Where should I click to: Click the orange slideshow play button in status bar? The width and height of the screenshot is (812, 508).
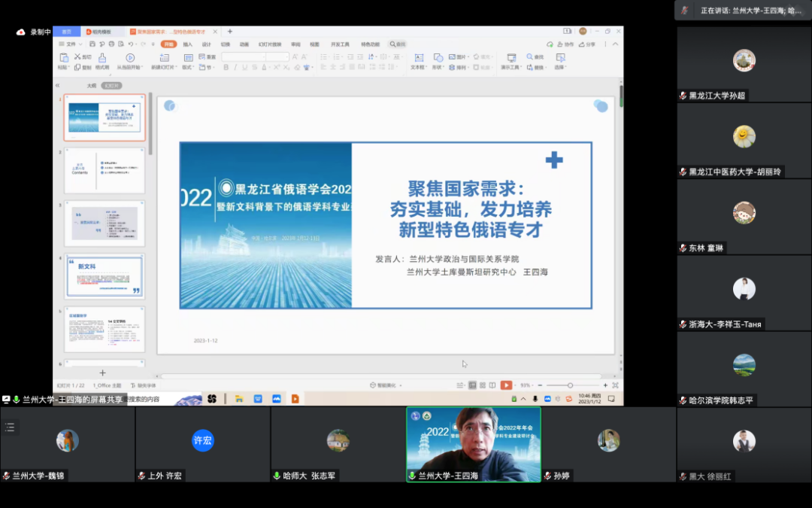pos(506,385)
